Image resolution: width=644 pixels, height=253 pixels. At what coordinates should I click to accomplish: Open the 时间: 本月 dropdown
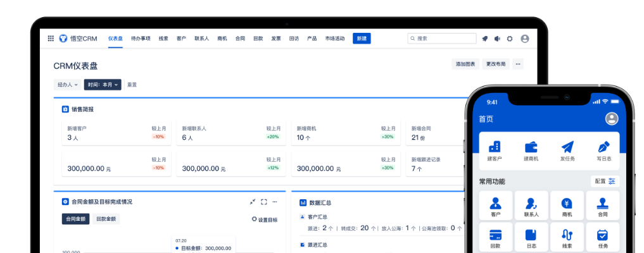click(x=102, y=84)
